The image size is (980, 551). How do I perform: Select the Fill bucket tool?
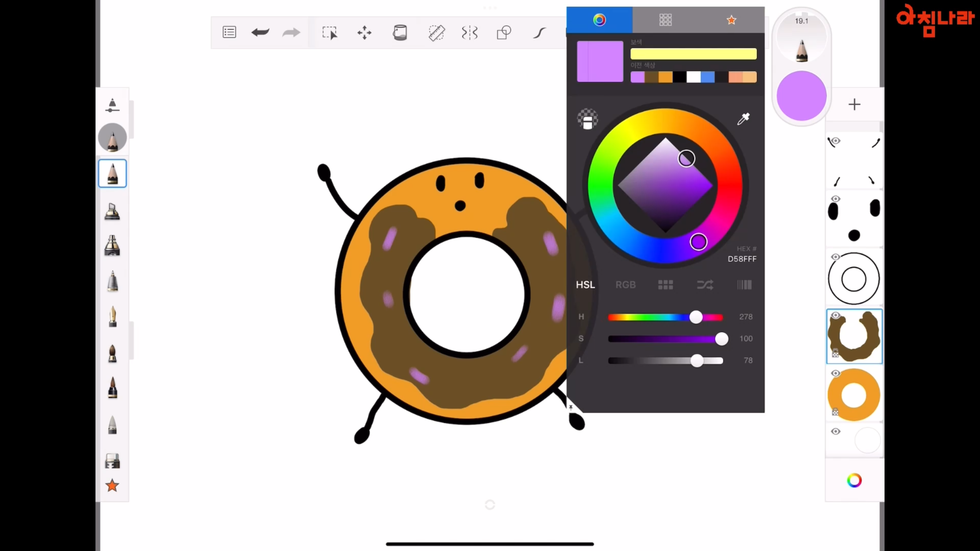(x=400, y=33)
